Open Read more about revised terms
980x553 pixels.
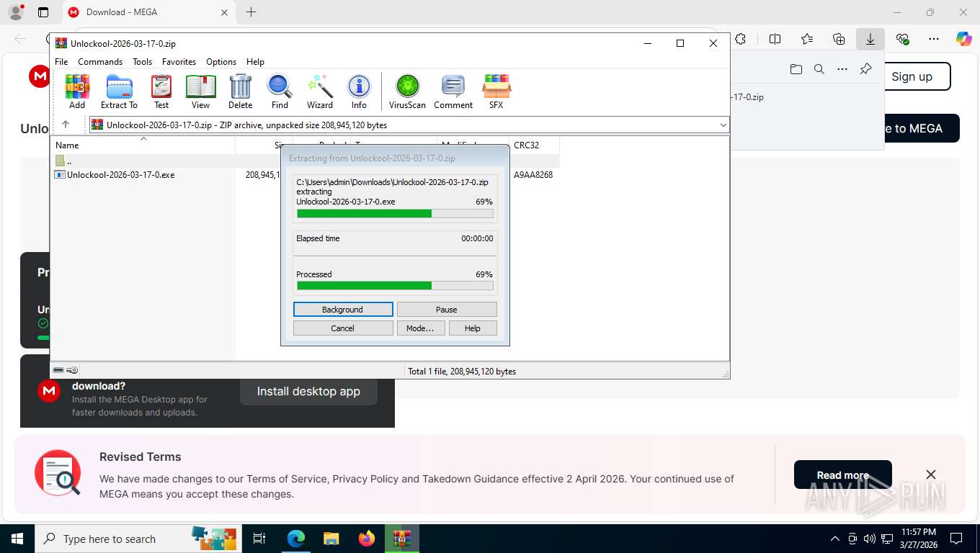coord(842,475)
